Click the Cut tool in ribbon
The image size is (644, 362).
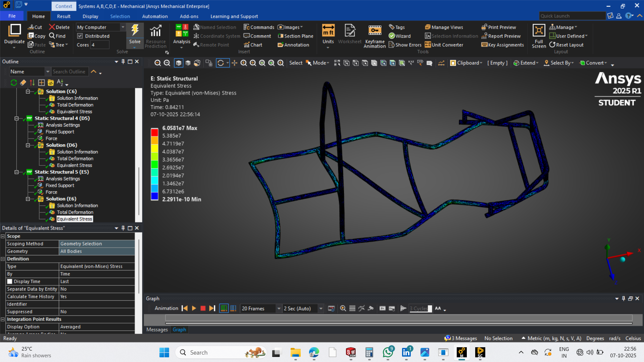point(35,27)
